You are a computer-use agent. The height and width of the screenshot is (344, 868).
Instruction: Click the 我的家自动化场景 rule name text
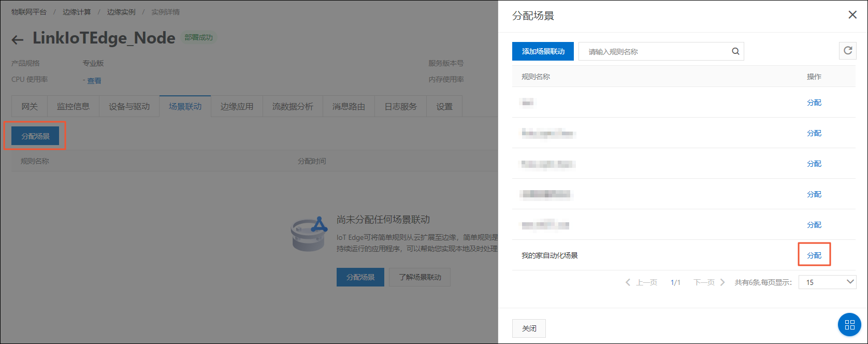point(549,255)
